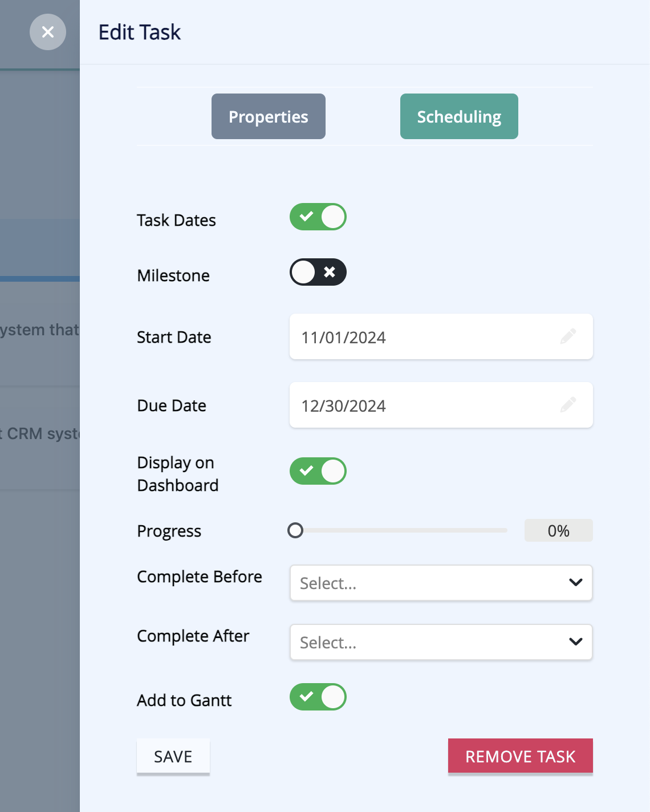
Task: Disable the Task Dates toggle
Action: click(318, 217)
